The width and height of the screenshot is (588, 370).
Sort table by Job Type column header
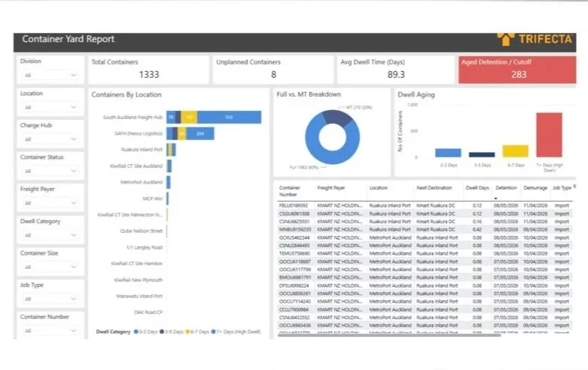(562, 188)
